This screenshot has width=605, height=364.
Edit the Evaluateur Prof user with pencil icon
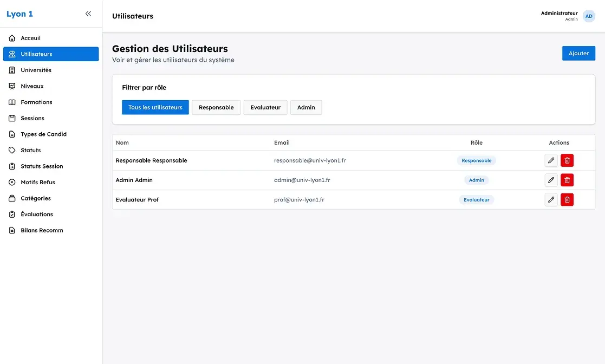[x=551, y=199]
